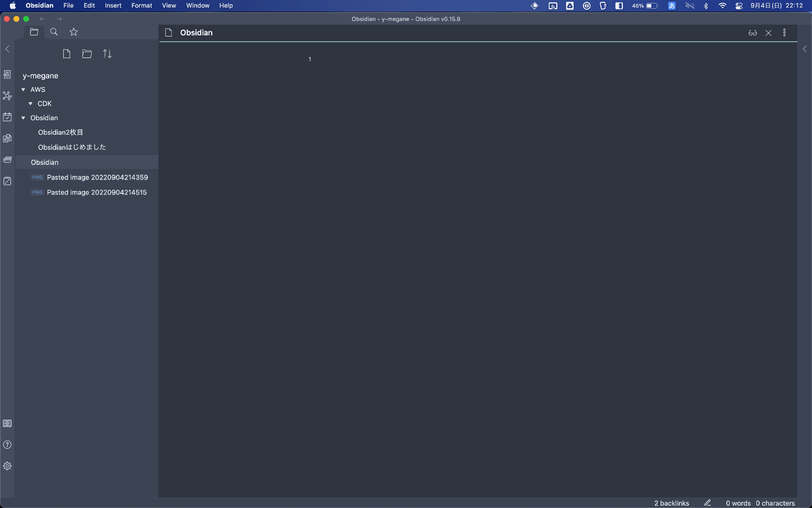Viewport: 812px width, 508px height.
Task: Open the Insert menu
Action: click(113, 5)
